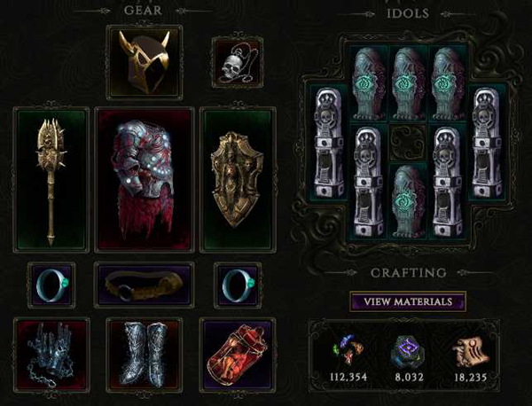Select the bottom-center glowing eye idol

[x=408, y=201]
